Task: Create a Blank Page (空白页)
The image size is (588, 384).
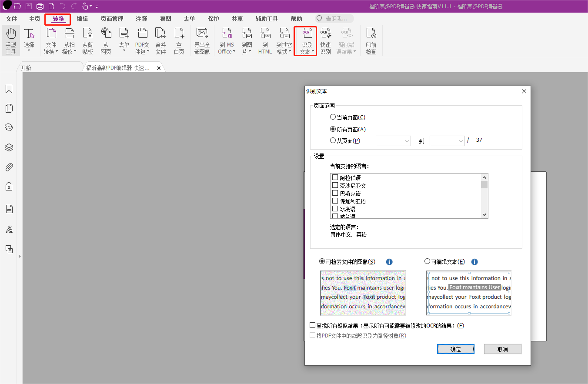Action: 179,40
